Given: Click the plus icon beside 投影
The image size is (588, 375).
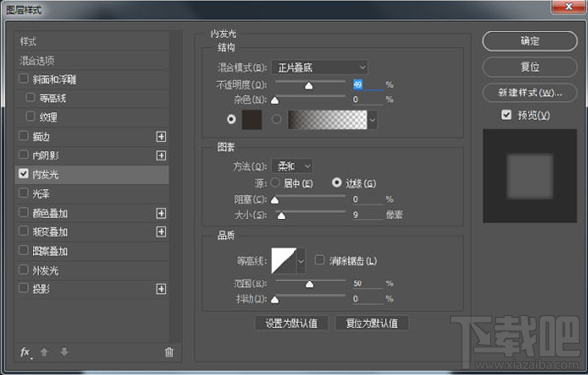Looking at the screenshot, I should [161, 289].
